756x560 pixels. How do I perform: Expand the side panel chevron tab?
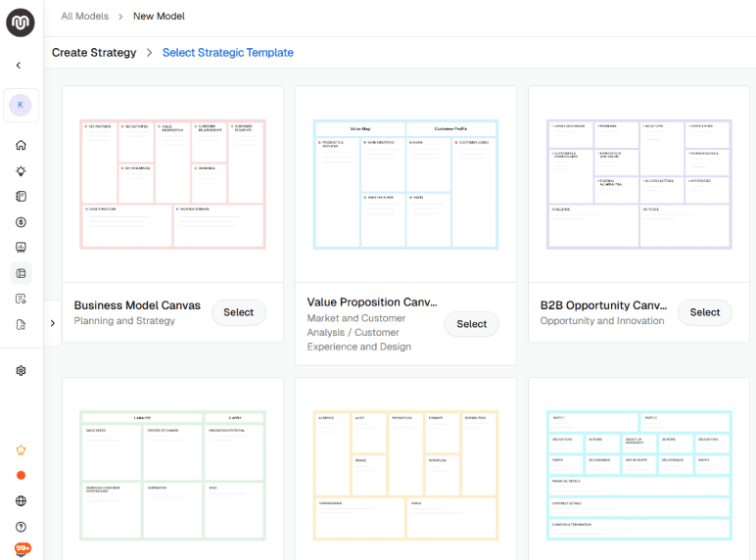[53, 323]
